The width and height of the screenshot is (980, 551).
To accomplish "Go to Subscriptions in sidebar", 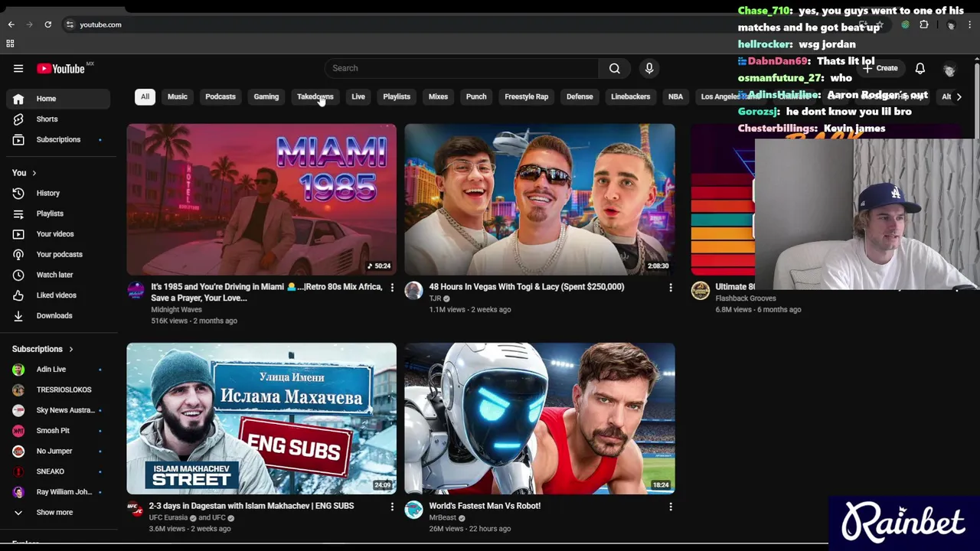I will [x=58, y=139].
